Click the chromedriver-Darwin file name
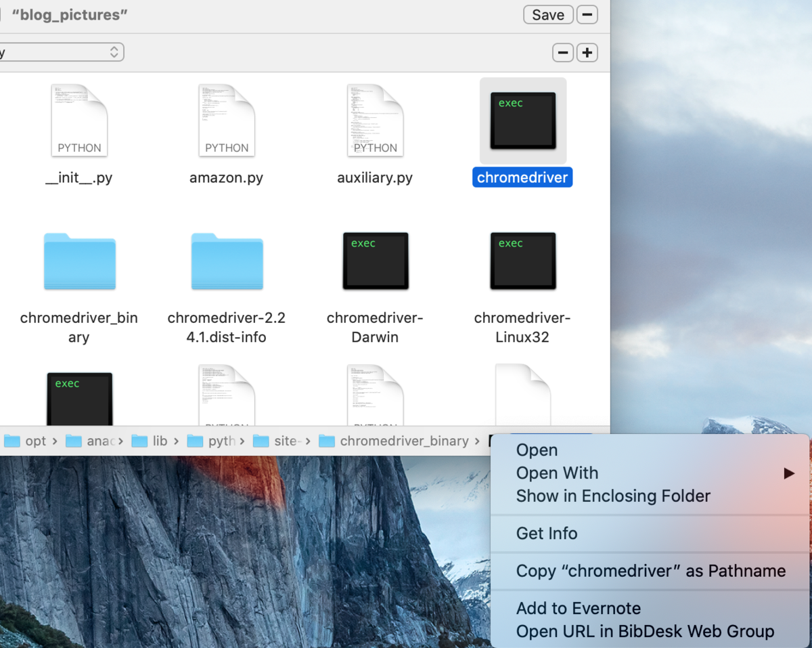812x648 pixels. (x=375, y=328)
